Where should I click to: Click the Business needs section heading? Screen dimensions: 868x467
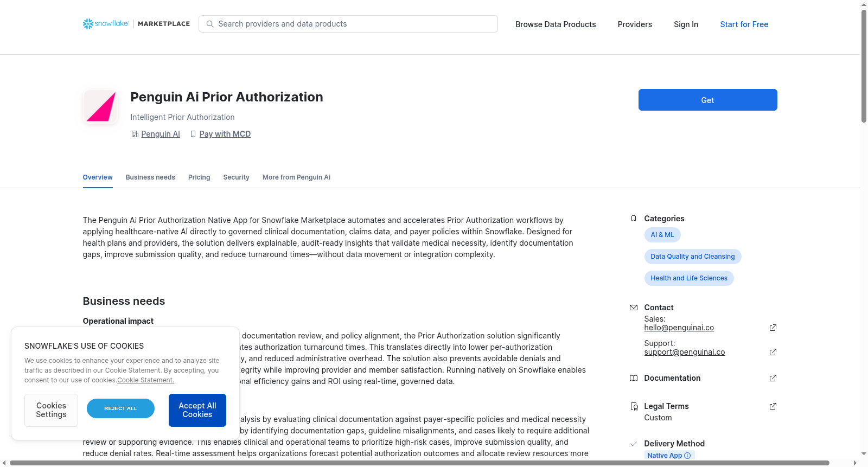pyautogui.click(x=124, y=301)
